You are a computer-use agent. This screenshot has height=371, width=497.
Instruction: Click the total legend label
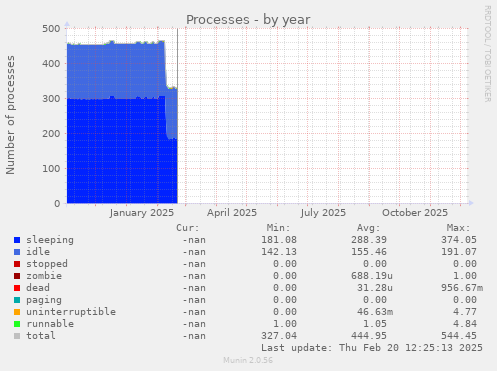click(41, 336)
